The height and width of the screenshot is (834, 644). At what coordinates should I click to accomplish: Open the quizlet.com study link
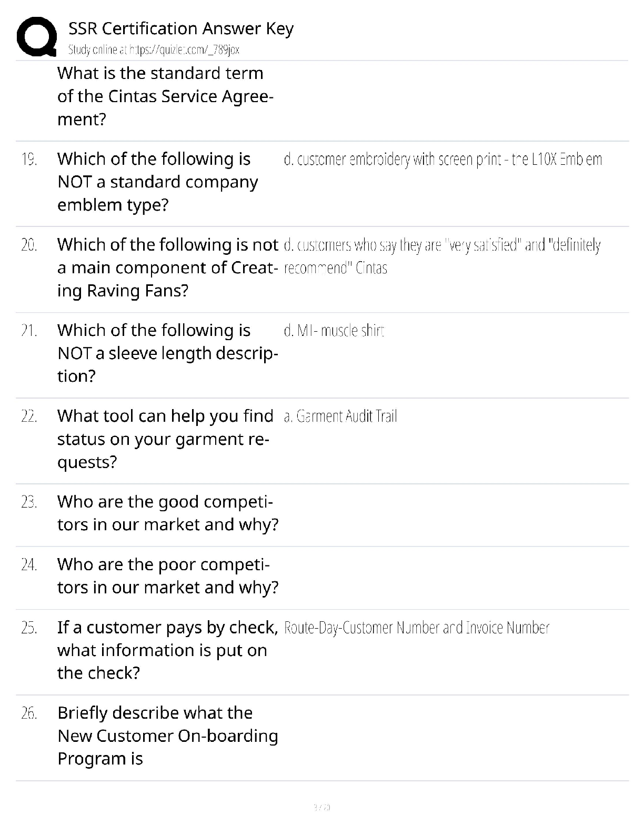154,50
